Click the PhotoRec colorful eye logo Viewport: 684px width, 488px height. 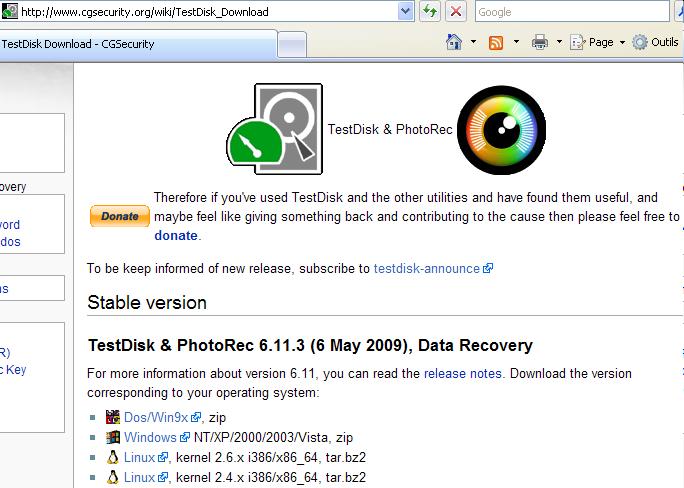[x=502, y=130]
